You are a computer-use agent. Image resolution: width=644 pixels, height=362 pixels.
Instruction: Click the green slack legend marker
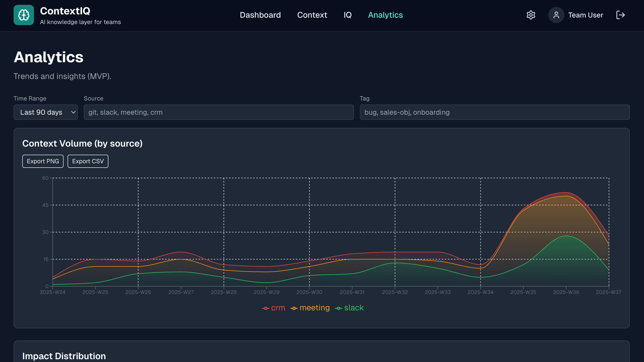(x=339, y=308)
